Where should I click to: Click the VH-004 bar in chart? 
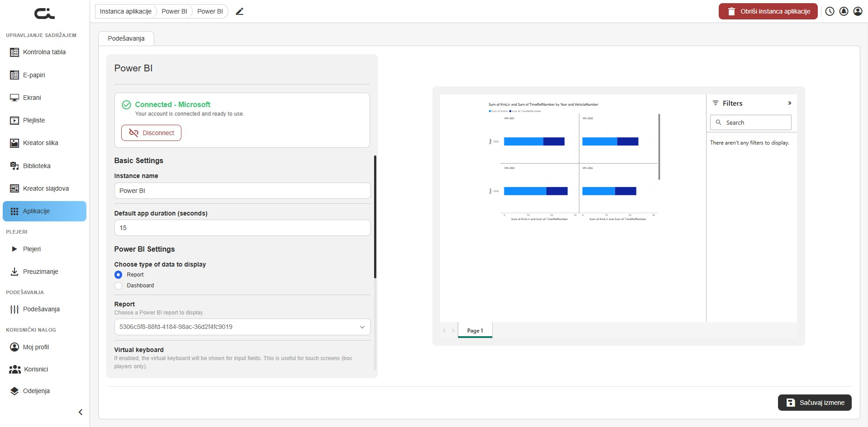point(609,191)
